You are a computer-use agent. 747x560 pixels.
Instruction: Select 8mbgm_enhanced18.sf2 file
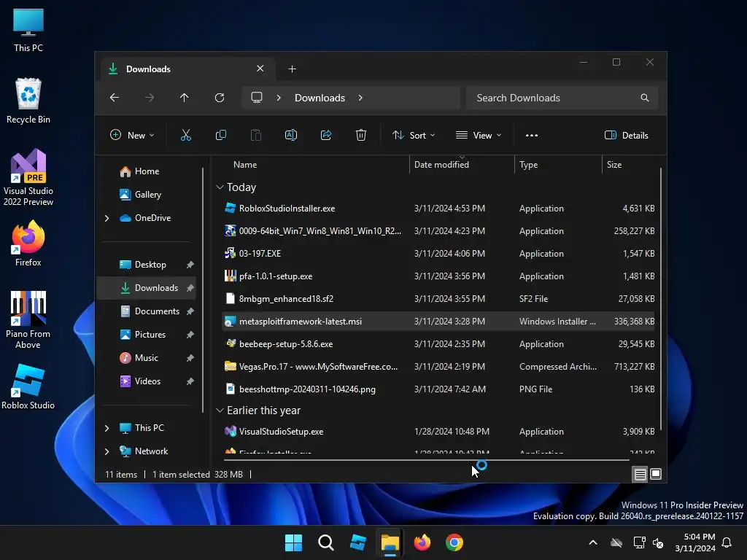click(x=438, y=298)
